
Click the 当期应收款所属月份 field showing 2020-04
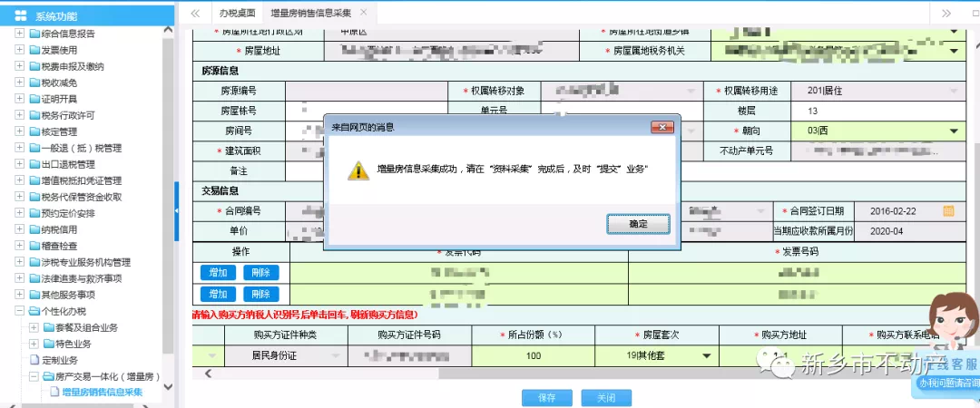[909, 230]
